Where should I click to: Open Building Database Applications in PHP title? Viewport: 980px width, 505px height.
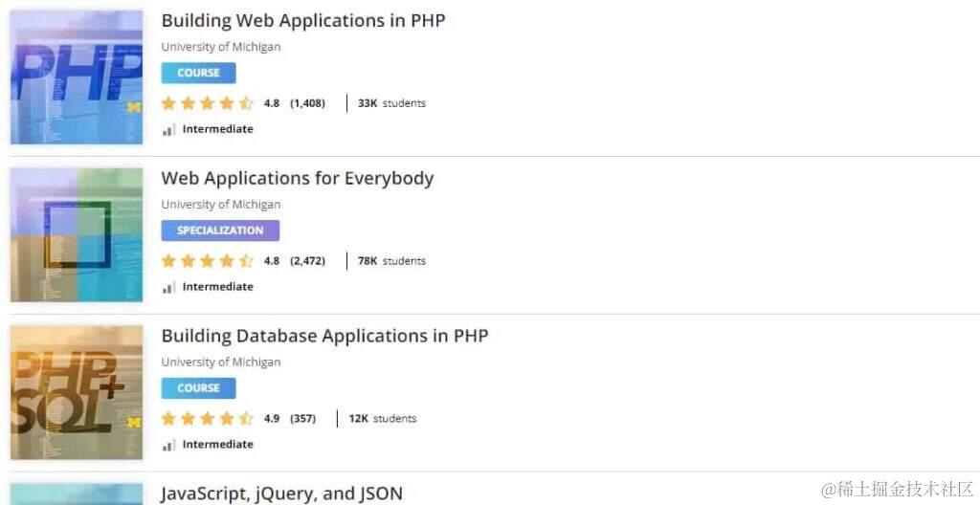pyautogui.click(x=325, y=336)
